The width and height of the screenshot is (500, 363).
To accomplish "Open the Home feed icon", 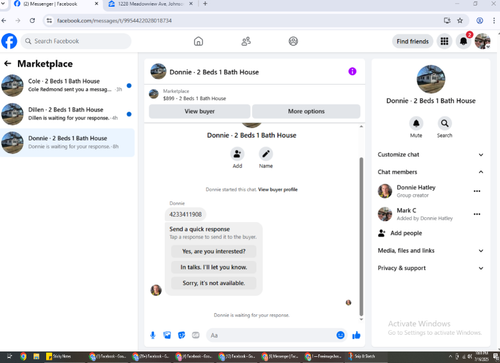I will click(198, 41).
